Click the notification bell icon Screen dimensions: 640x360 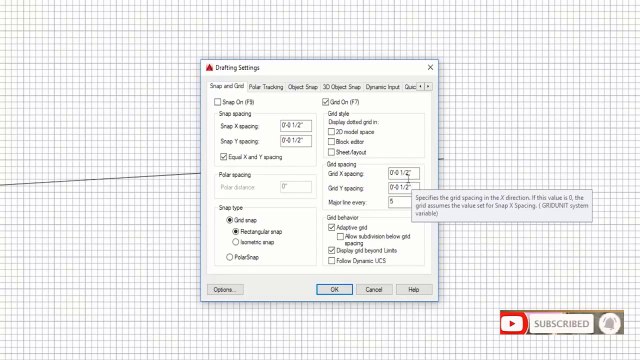609,324
